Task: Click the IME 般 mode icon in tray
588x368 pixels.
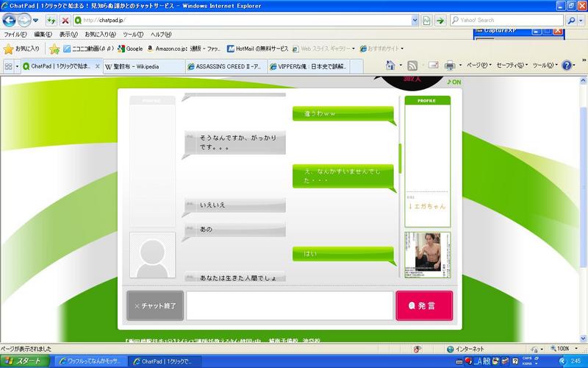Action: (487, 361)
